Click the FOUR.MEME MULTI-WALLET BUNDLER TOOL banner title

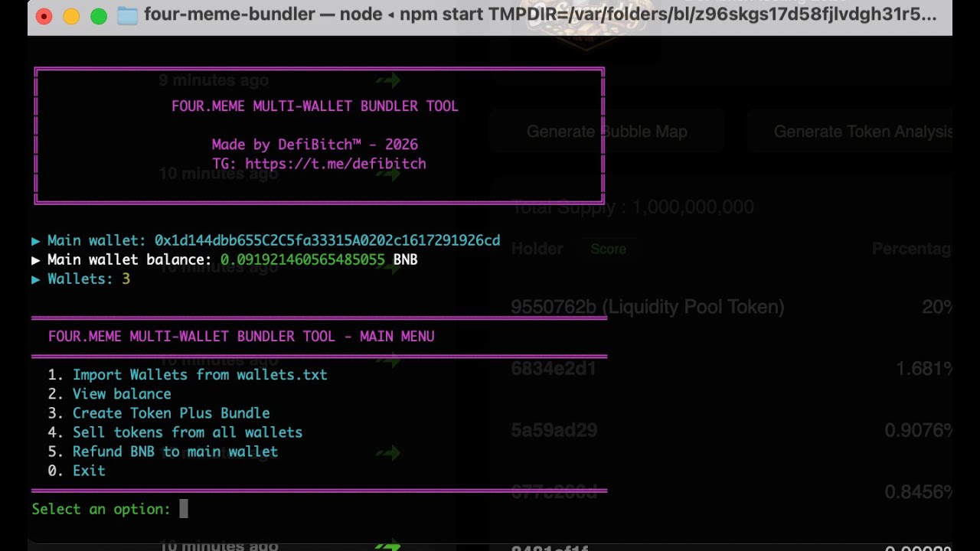(x=315, y=106)
